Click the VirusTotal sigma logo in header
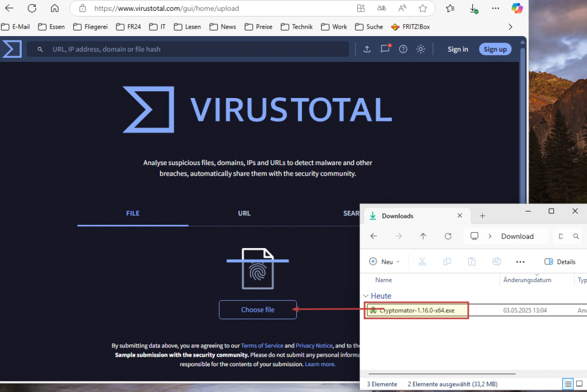587x392 pixels. pos(12,49)
